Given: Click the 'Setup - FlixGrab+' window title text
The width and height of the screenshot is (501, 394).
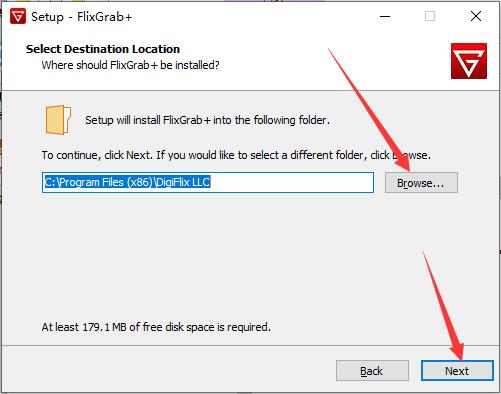Looking at the screenshot, I should 82,17.
